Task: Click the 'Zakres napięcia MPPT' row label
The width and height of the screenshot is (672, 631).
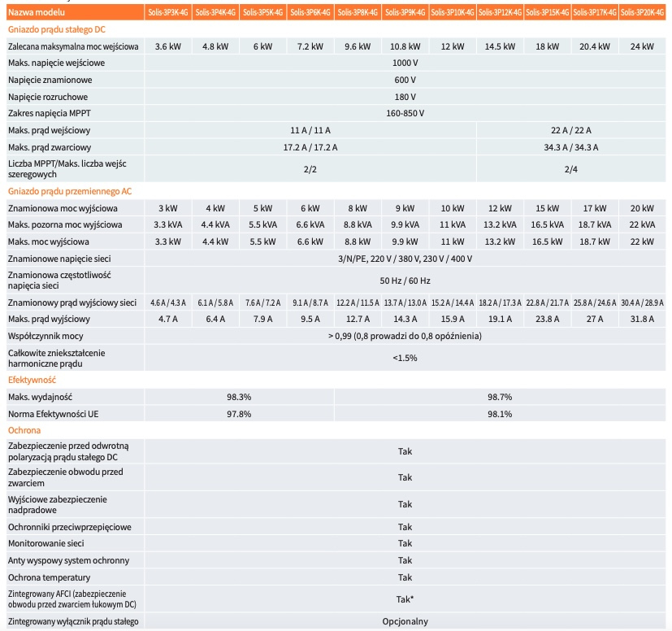Action: [50, 113]
